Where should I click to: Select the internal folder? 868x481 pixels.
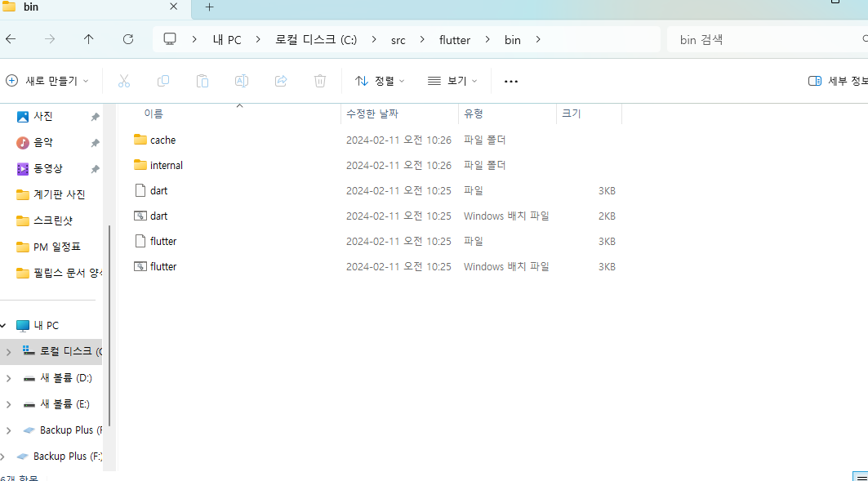(166, 166)
